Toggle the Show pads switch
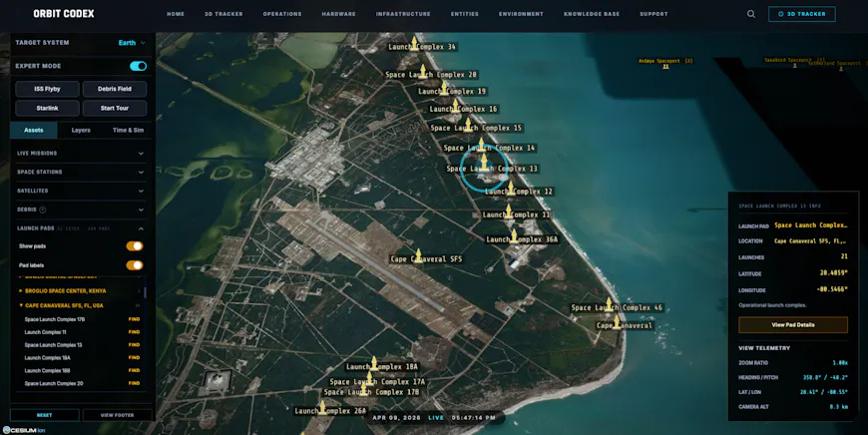 (135, 245)
